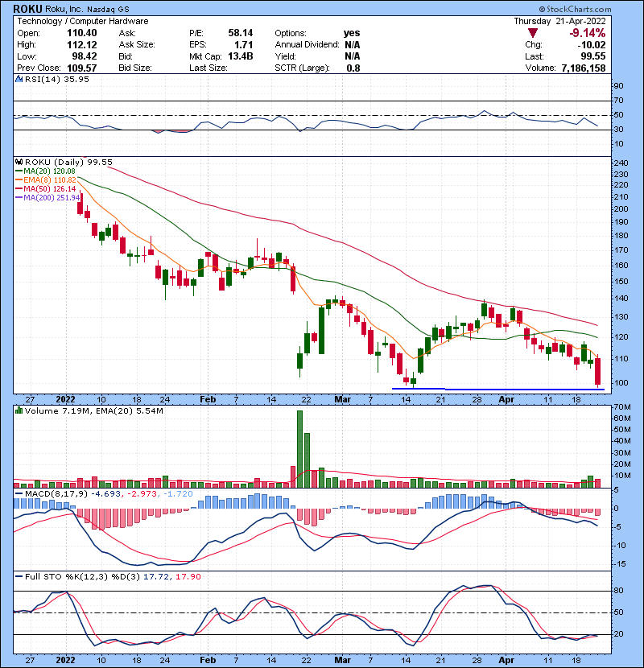Screen dimensions: 644x668
Task: Click the Prev Close value 109.57
Action: [x=82, y=68]
